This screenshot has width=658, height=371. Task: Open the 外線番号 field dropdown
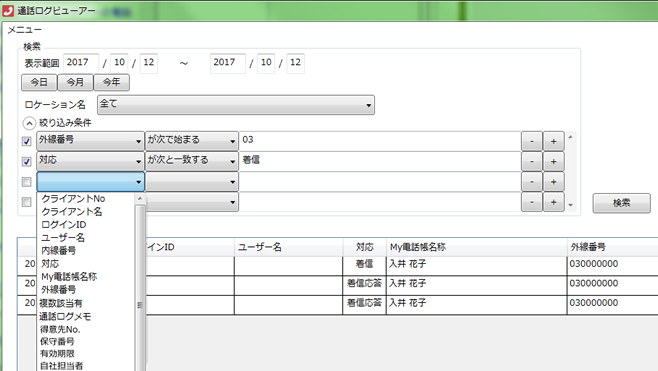(x=90, y=141)
